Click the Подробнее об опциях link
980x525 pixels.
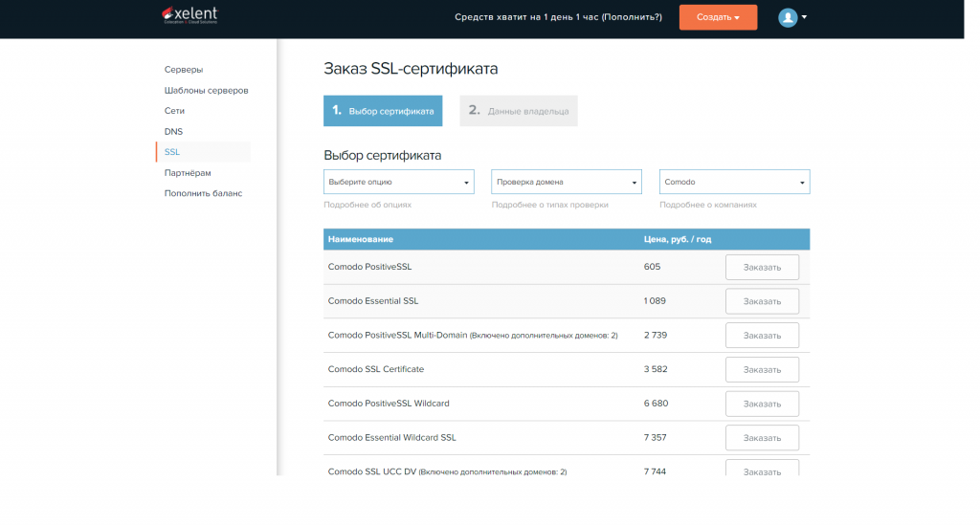(367, 205)
